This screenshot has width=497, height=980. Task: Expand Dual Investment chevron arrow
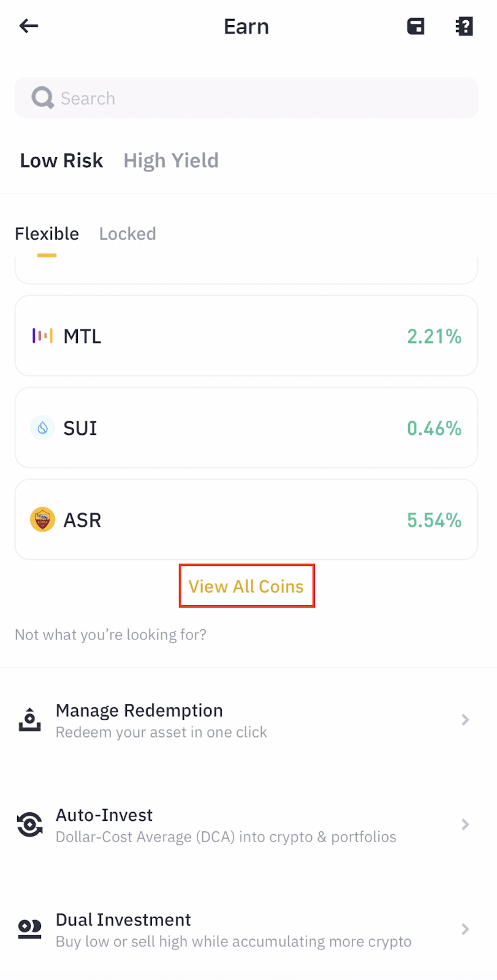point(465,929)
